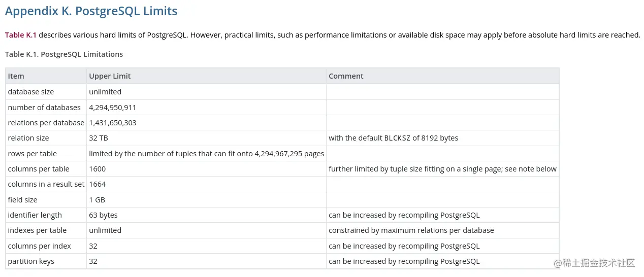Click the 1 GB field size value
644x277 pixels.
coord(97,200)
